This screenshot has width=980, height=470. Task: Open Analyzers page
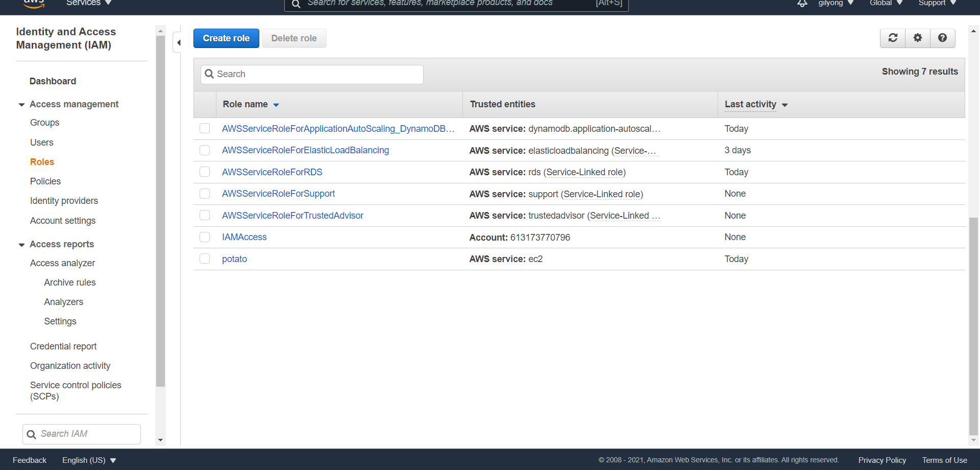tap(63, 302)
